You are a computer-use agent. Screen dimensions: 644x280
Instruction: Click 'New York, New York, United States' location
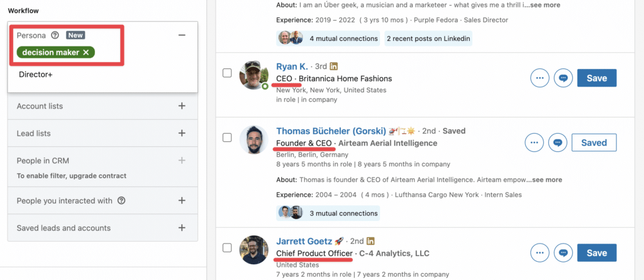[331, 90]
